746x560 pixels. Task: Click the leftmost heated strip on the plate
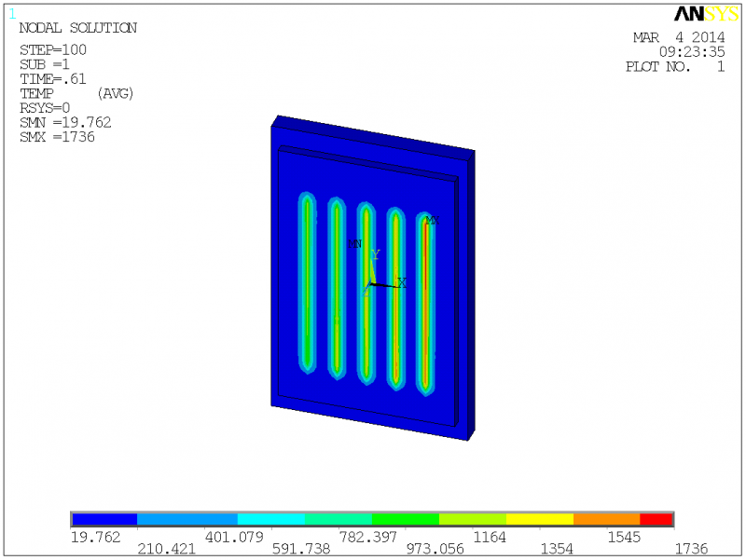(x=308, y=282)
